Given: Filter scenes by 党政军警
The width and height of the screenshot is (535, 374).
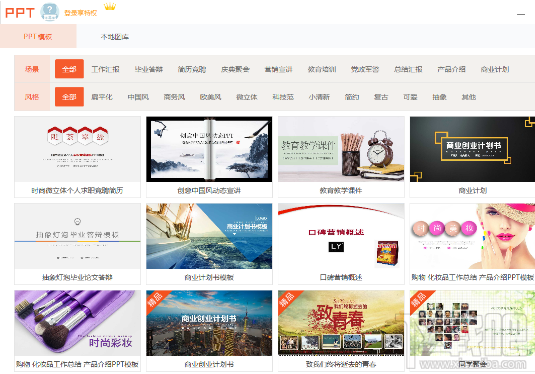Looking at the screenshot, I should [x=365, y=69].
